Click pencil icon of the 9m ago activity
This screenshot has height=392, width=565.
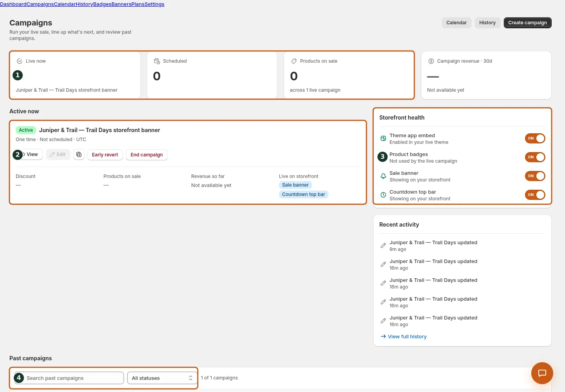click(x=383, y=245)
